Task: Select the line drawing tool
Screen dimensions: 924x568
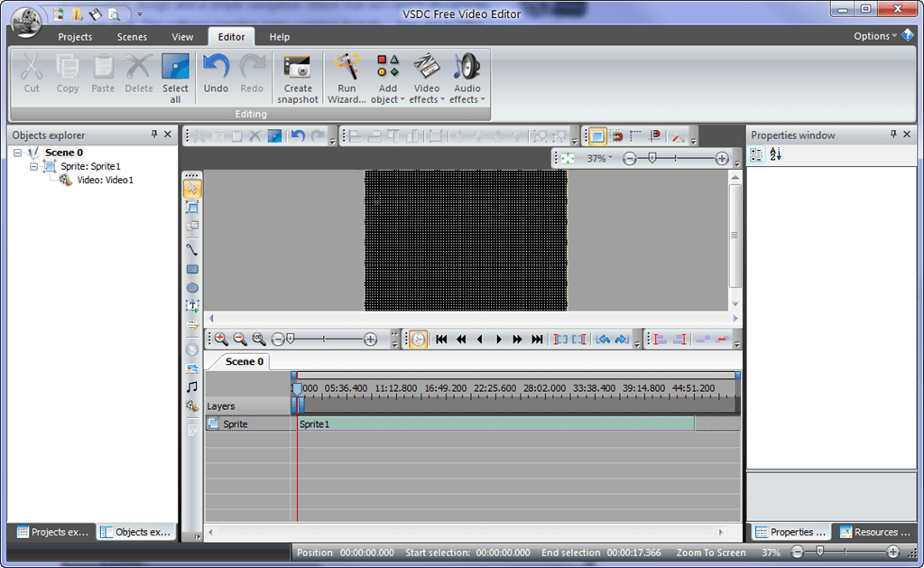Action: coord(192,249)
